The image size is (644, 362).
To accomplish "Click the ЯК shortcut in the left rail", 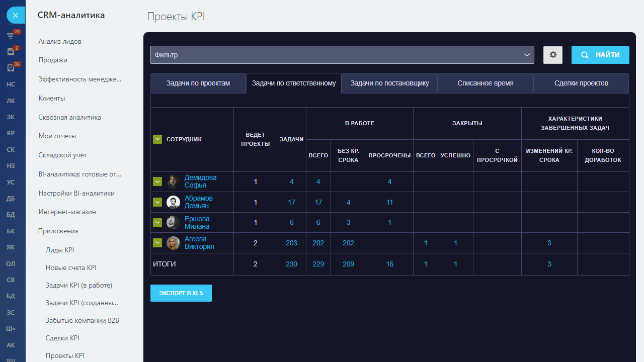I will 11,247.
